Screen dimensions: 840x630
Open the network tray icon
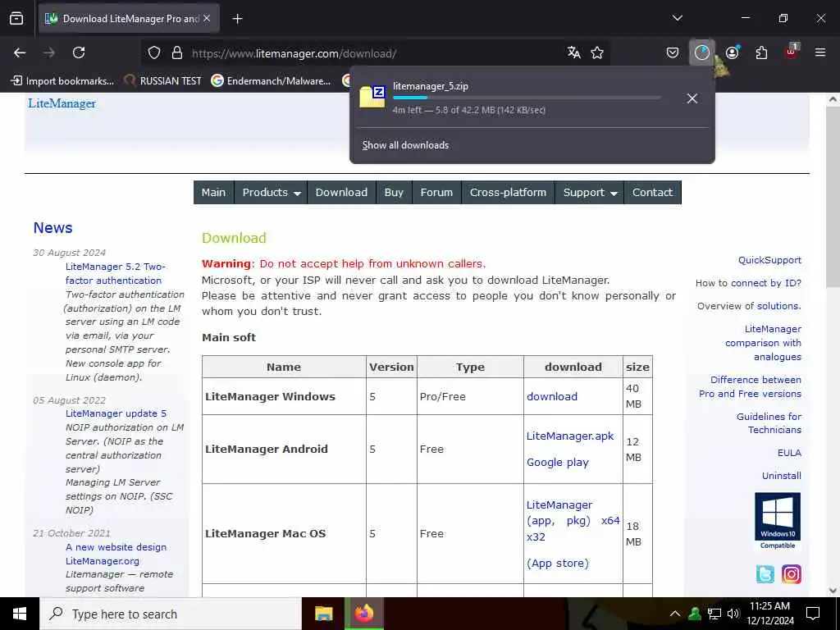click(x=714, y=614)
